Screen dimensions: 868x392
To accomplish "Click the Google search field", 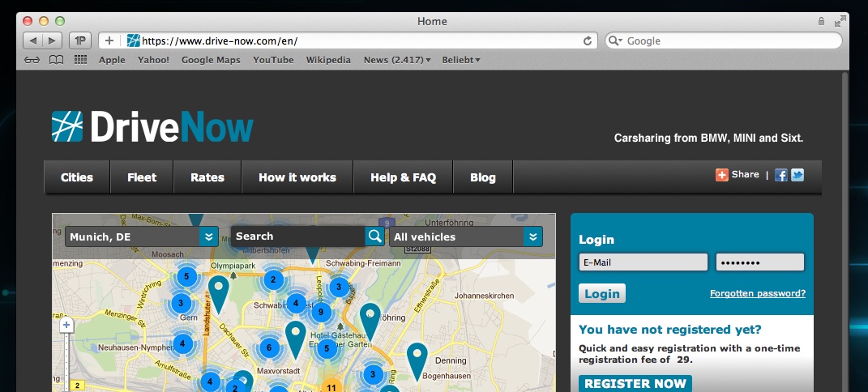I will point(724,41).
